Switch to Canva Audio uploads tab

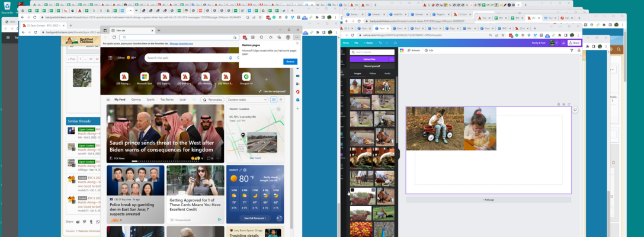click(x=387, y=73)
